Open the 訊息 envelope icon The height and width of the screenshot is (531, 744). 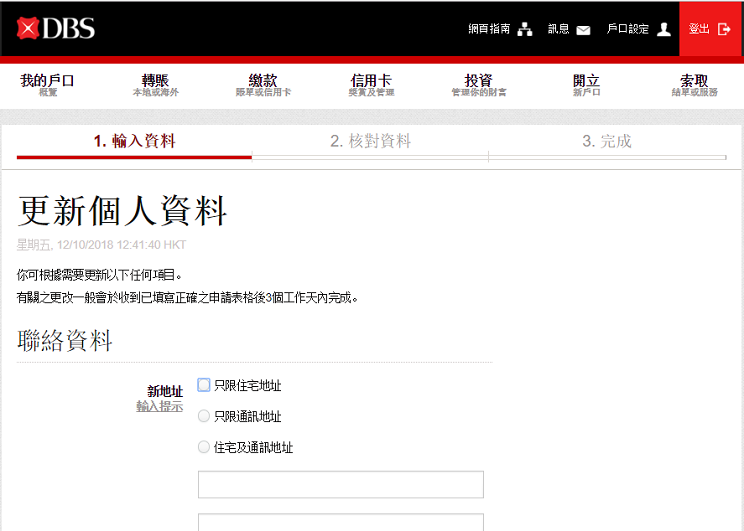(x=583, y=30)
